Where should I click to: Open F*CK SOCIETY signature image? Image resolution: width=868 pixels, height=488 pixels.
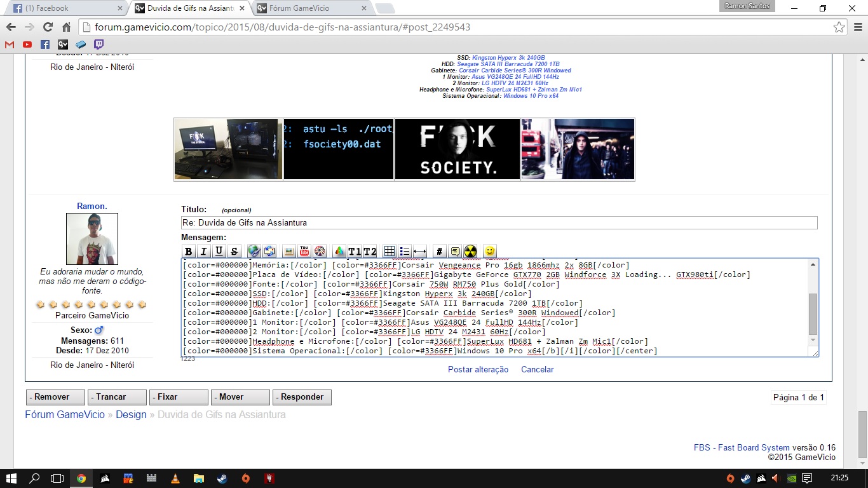458,149
